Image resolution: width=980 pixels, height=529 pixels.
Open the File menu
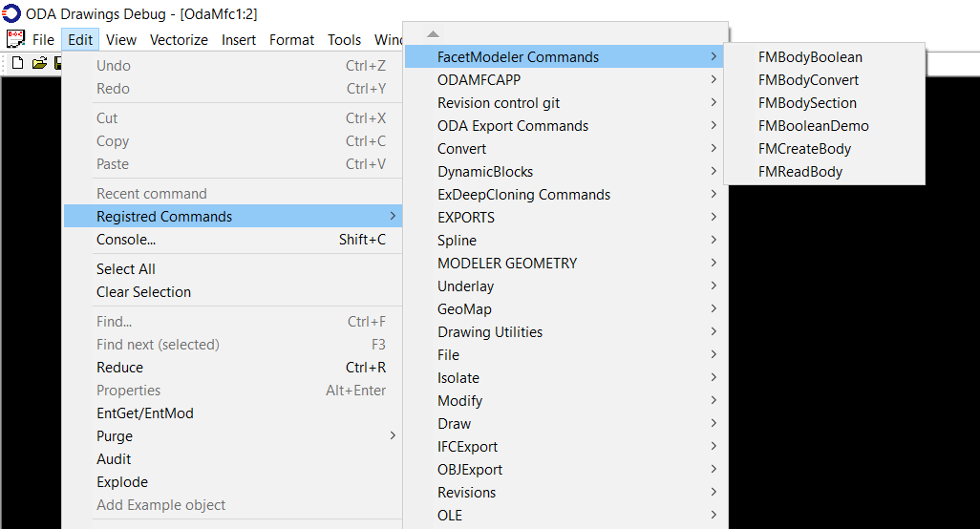point(43,40)
